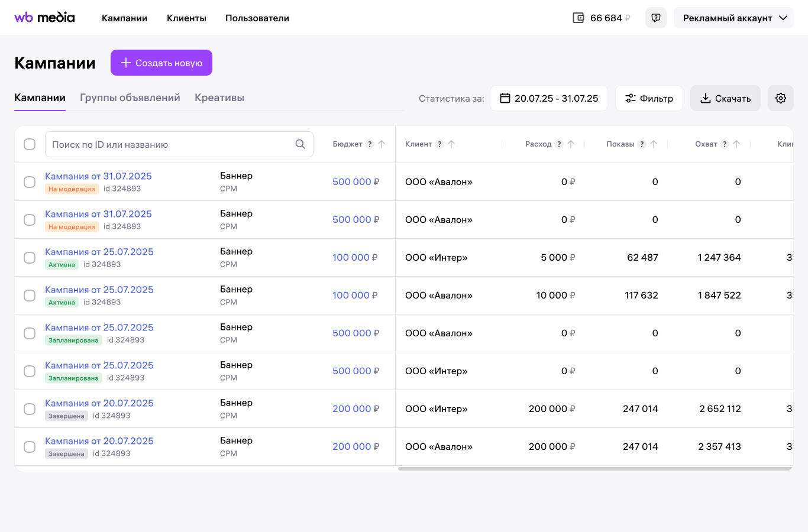Select the first Кампания от 31.07.2025 checkbox
The image size is (808, 532).
click(30, 182)
